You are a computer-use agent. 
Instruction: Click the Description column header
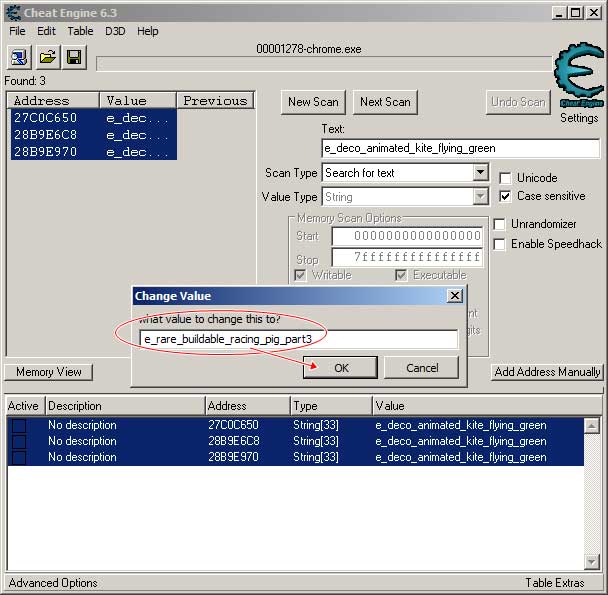[x=125, y=406]
